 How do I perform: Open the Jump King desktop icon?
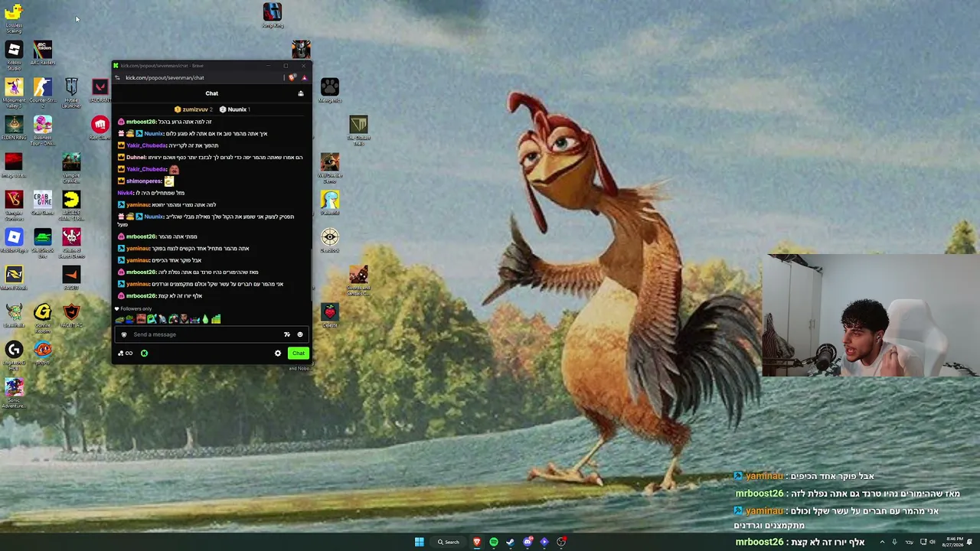[273, 15]
